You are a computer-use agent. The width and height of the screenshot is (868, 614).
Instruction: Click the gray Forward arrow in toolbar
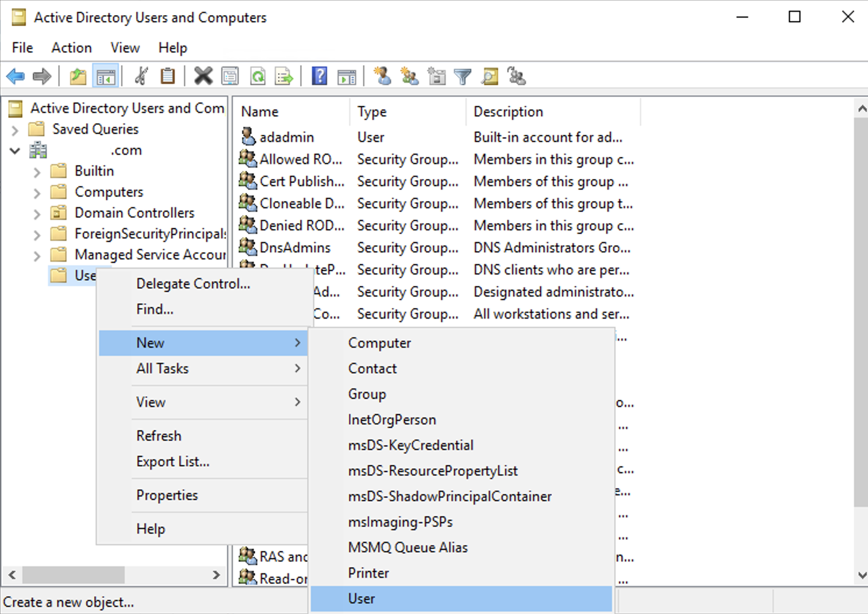[x=42, y=76]
